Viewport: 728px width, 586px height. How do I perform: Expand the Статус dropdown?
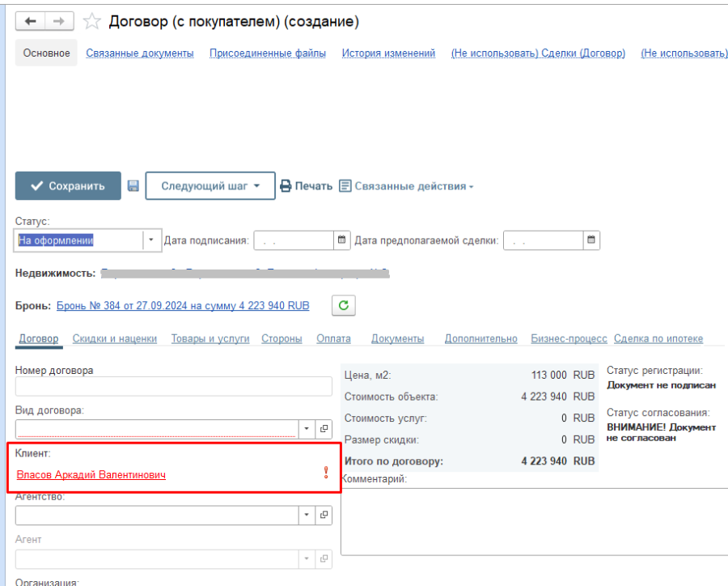click(x=150, y=240)
